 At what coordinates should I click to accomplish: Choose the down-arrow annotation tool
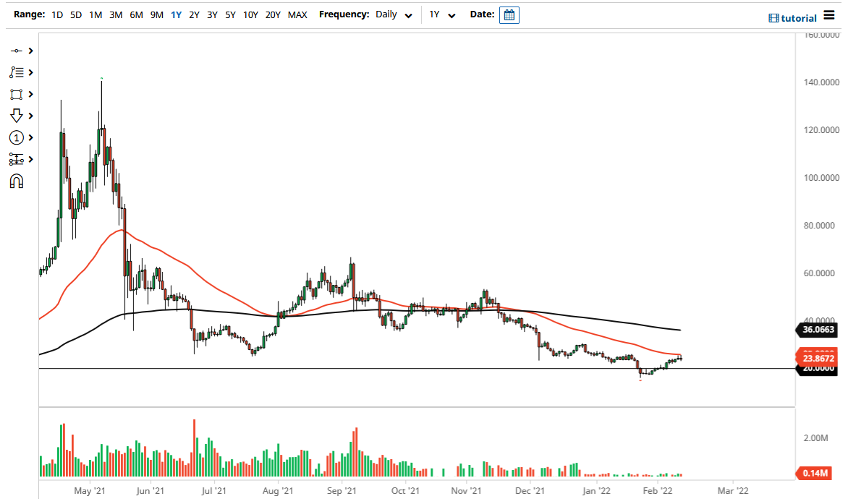pyautogui.click(x=18, y=116)
